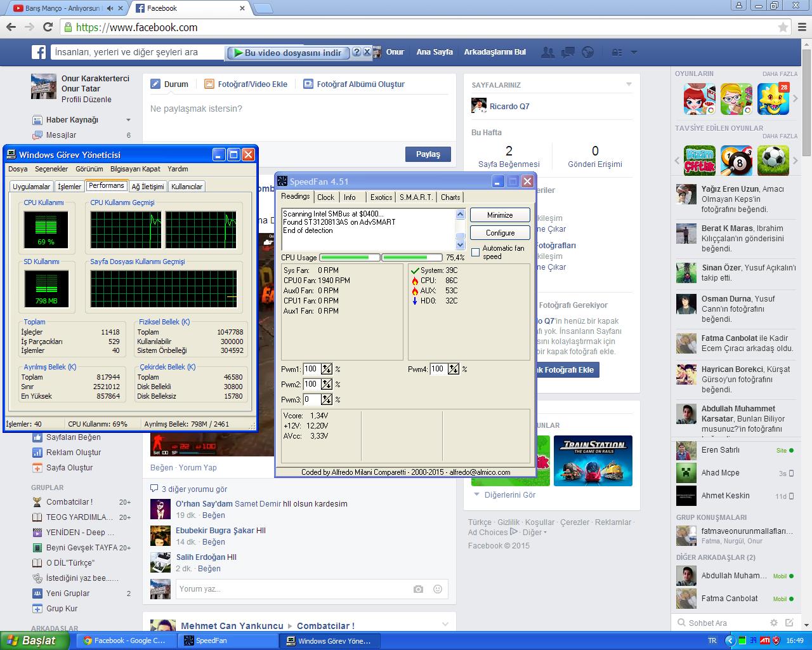This screenshot has width=812, height=650.
Task: Click Pwm1 value input field
Action: (x=311, y=369)
